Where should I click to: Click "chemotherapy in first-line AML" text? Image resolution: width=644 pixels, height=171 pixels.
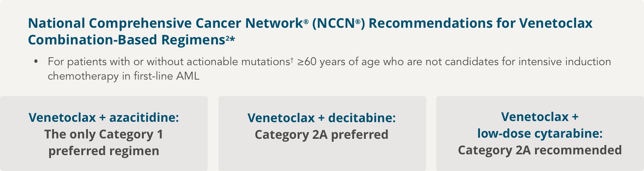pyautogui.click(x=123, y=76)
